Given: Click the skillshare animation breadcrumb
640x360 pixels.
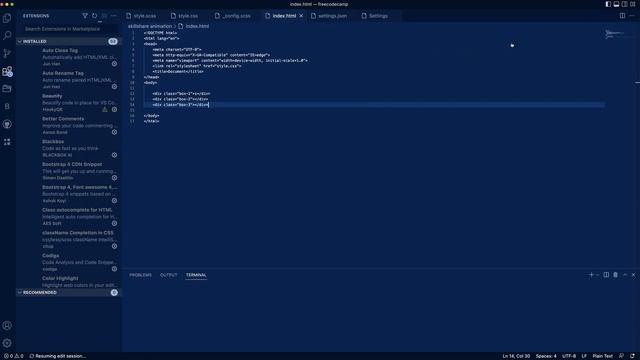Looking at the screenshot, I should 150,26.
